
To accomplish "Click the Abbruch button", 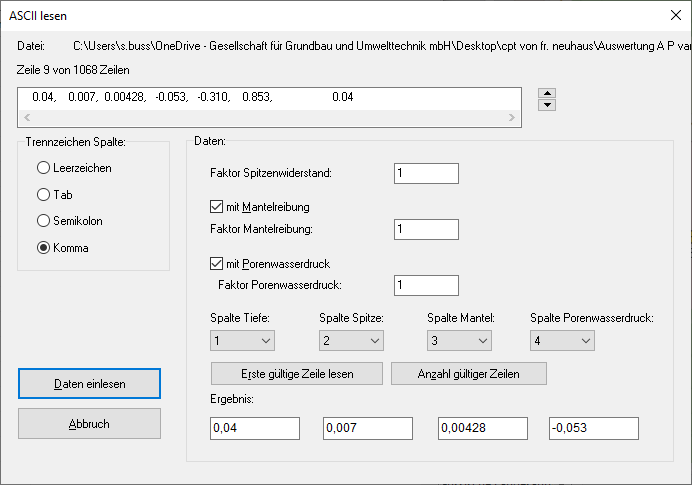I will coord(89,423).
